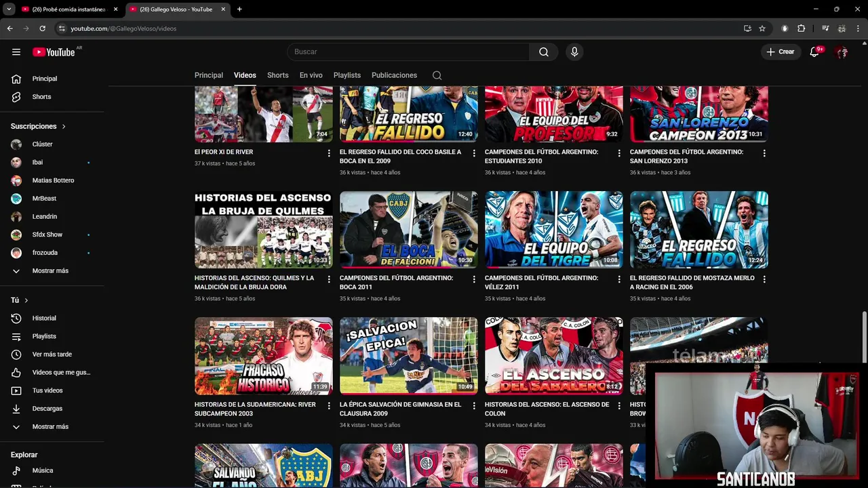868x488 pixels.
Task: Open browser extensions puzzle icon
Action: coord(802,28)
